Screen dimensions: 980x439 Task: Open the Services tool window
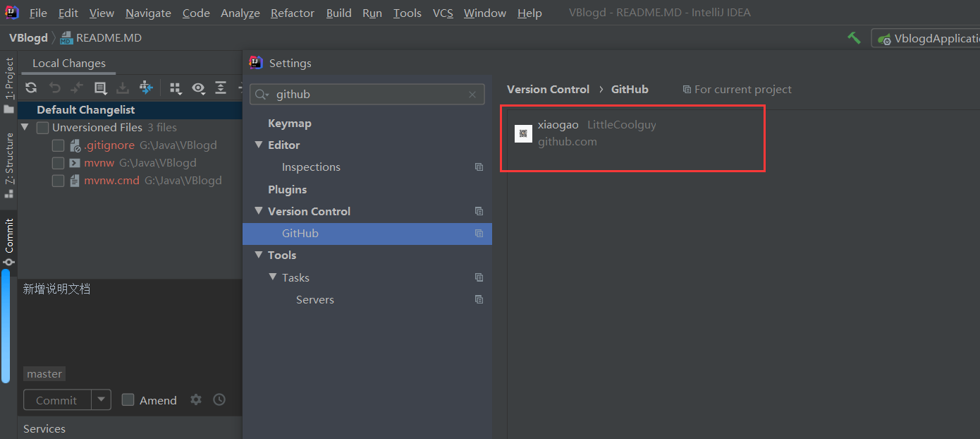44,428
